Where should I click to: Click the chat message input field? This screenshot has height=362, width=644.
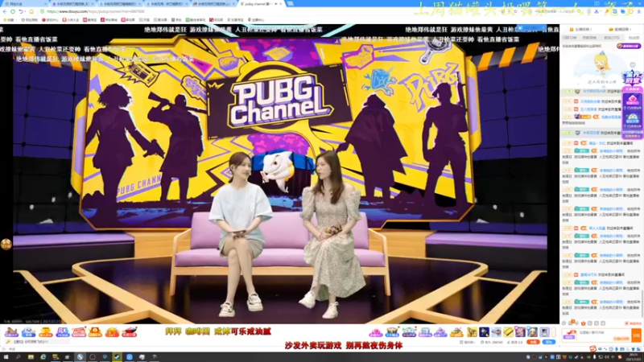point(605,335)
